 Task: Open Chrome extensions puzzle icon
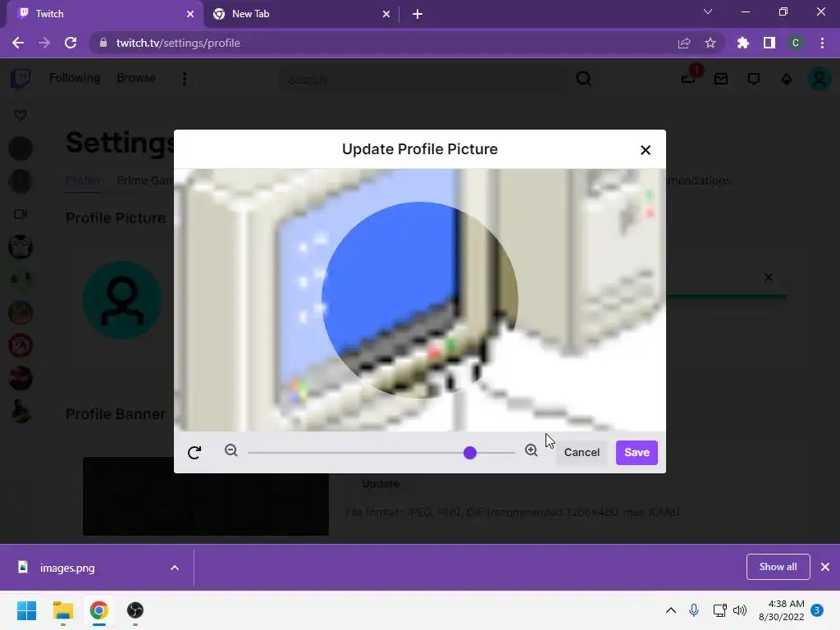coord(743,43)
